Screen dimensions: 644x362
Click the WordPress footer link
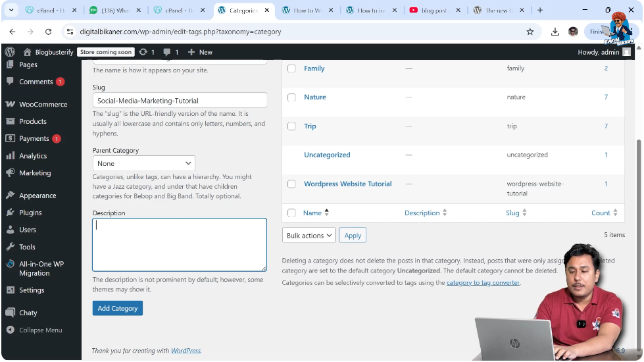(186, 351)
